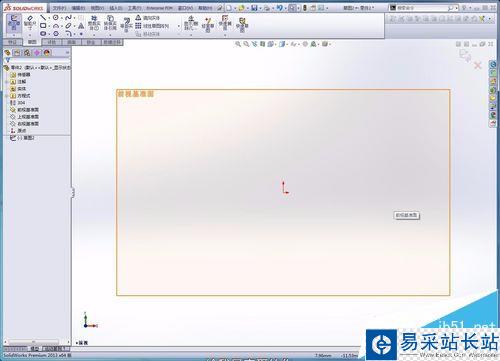This screenshot has height=361, width=500.
Task: Click Linear Sketch Pattern tool
Action: tap(152, 26)
